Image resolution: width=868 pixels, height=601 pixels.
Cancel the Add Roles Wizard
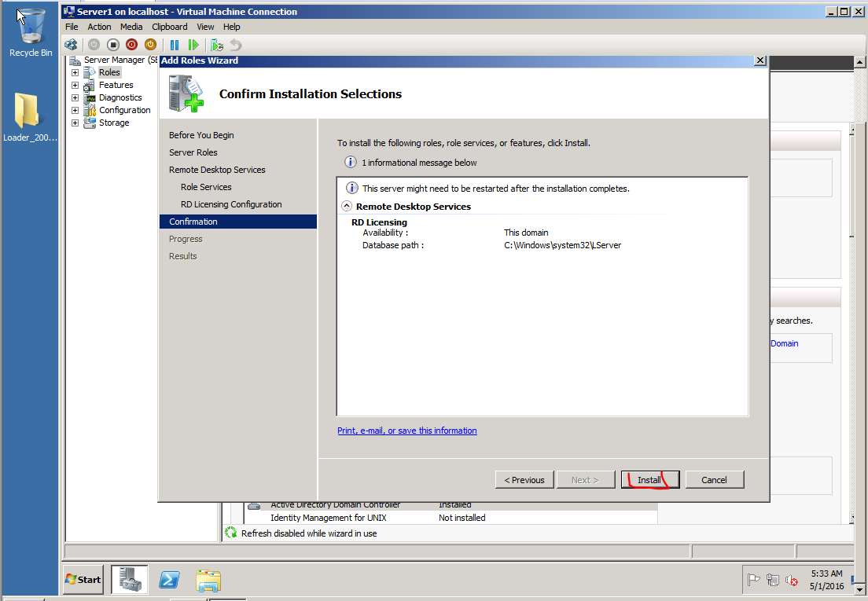714,480
